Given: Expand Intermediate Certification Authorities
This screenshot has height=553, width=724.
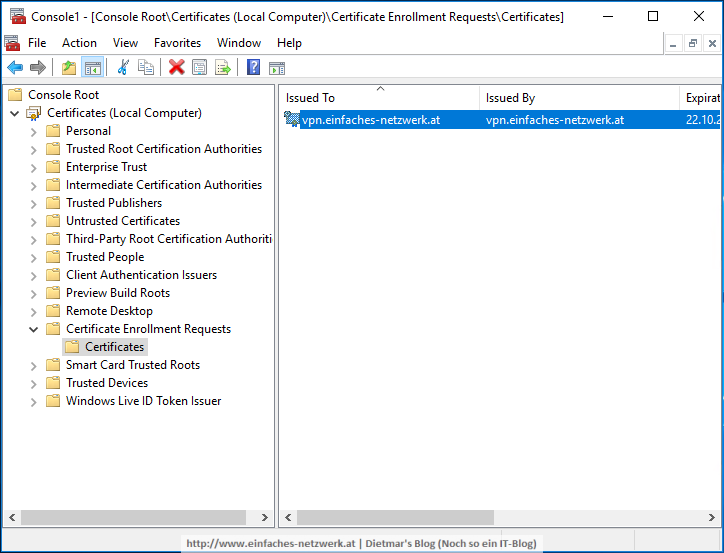Looking at the screenshot, I should pos(34,186).
